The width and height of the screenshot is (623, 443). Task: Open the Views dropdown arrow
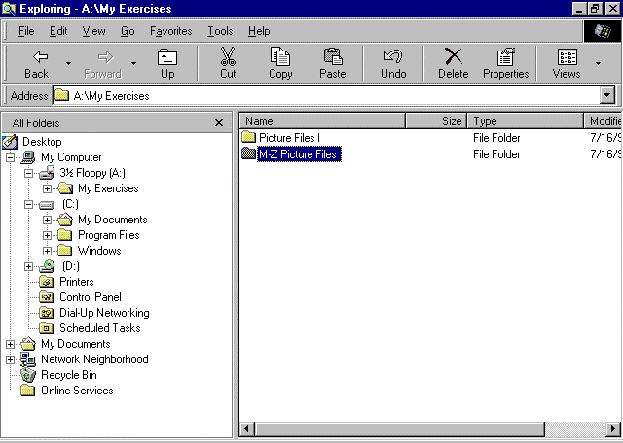(x=598, y=64)
